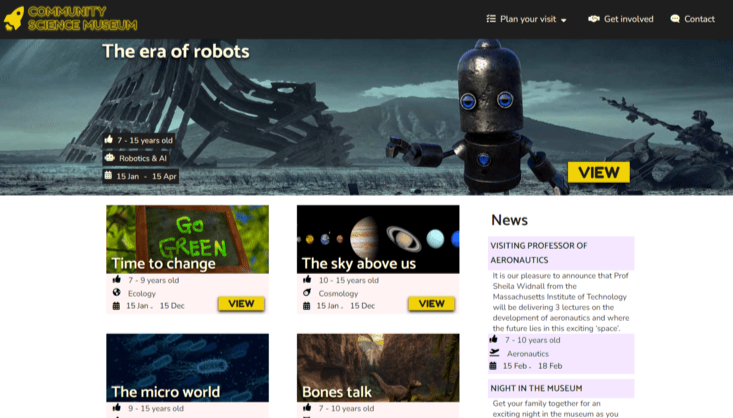
Task: Click thumbs-up icon beside 9 - 15 years old
Action: coord(116,408)
